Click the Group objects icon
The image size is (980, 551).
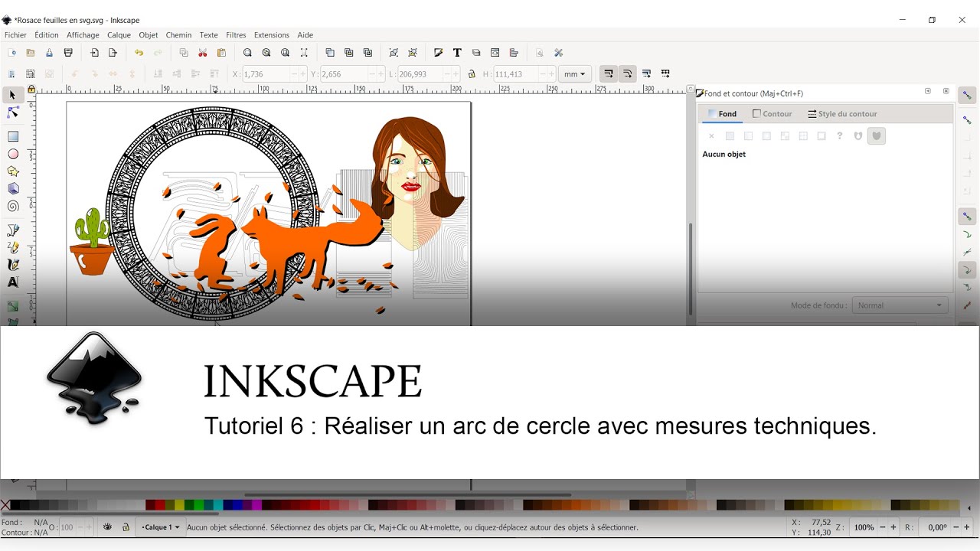pos(394,53)
